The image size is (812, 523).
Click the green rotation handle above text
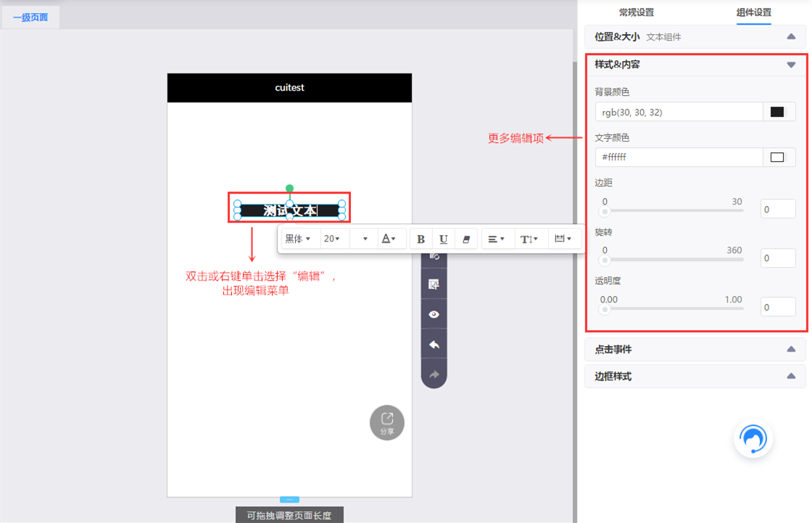tap(289, 188)
